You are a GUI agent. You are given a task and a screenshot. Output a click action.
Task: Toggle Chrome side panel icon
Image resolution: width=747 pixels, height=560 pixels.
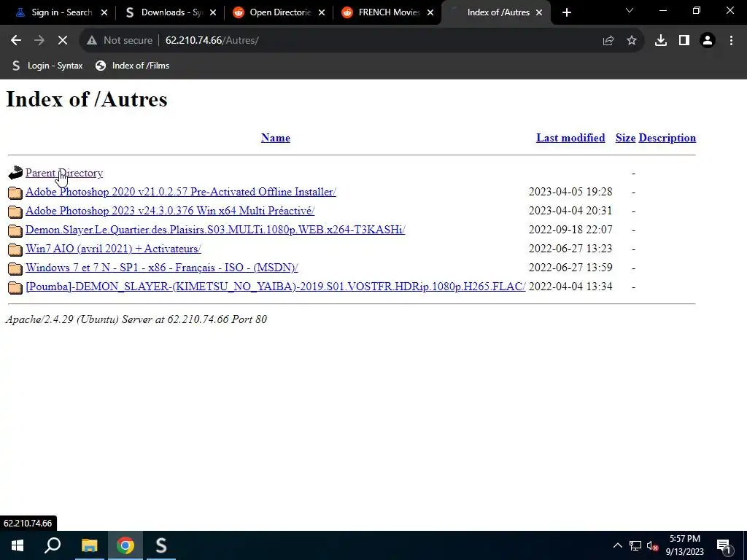coord(684,41)
